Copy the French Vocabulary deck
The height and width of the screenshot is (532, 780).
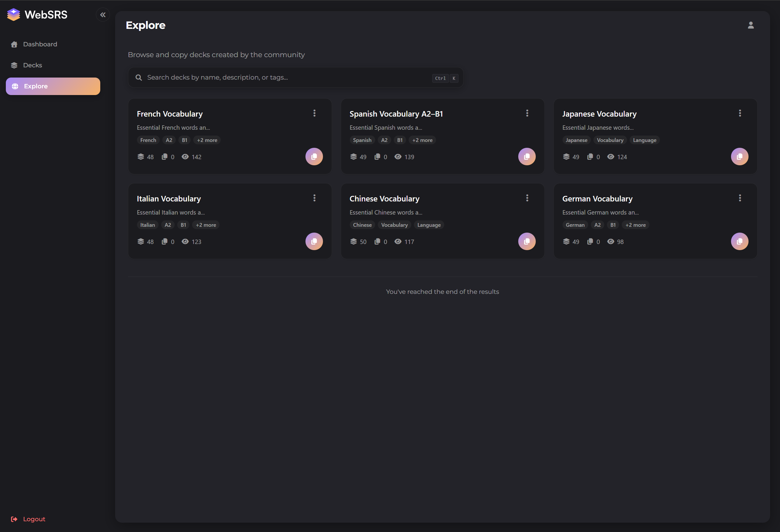pyautogui.click(x=314, y=157)
